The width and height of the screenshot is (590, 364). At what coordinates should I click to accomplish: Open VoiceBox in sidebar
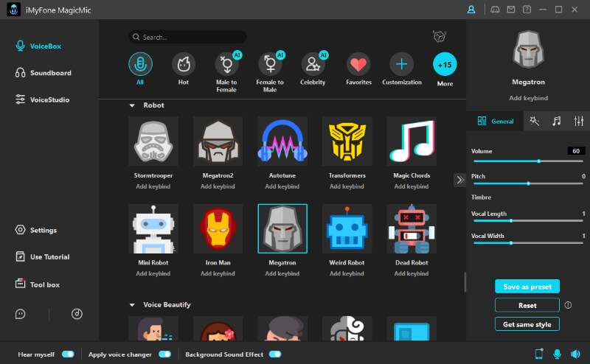point(38,46)
